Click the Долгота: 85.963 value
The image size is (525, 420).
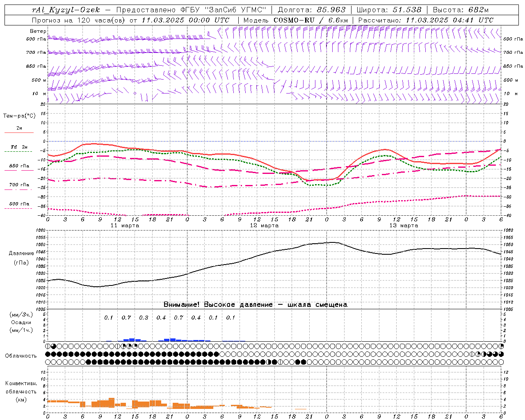point(312,10)
